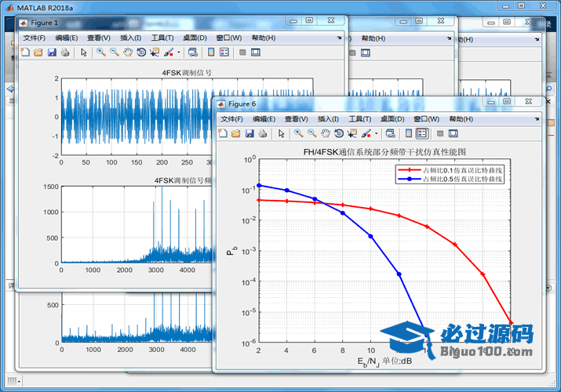
Task: Click the 4FSK调制信号 plot title in Figure 1
Action: click(187, 73)
